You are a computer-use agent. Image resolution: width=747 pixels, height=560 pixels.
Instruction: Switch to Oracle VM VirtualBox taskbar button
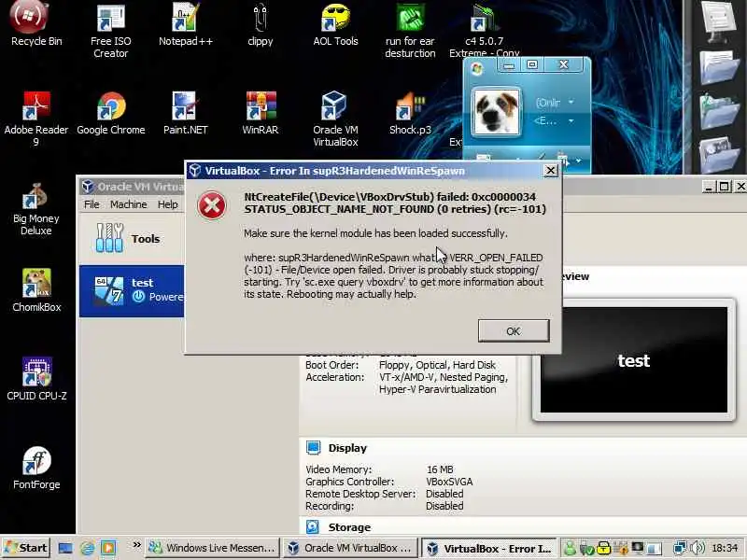pos(351,548)
